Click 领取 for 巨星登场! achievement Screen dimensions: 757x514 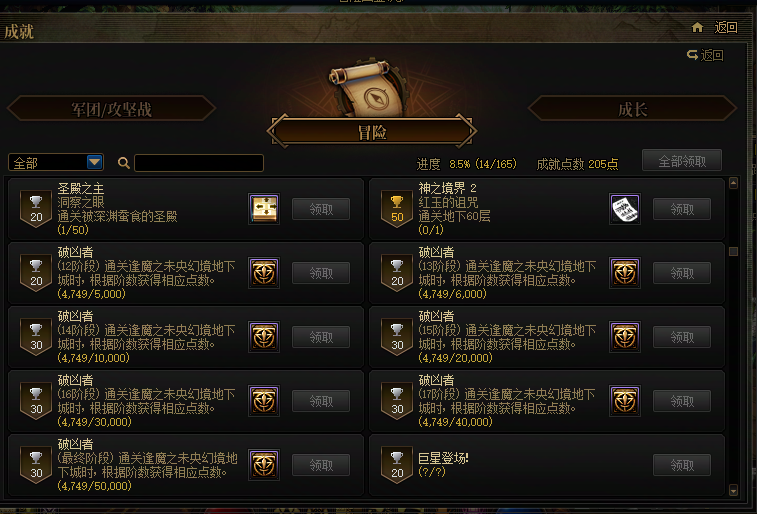pos(682,465)
